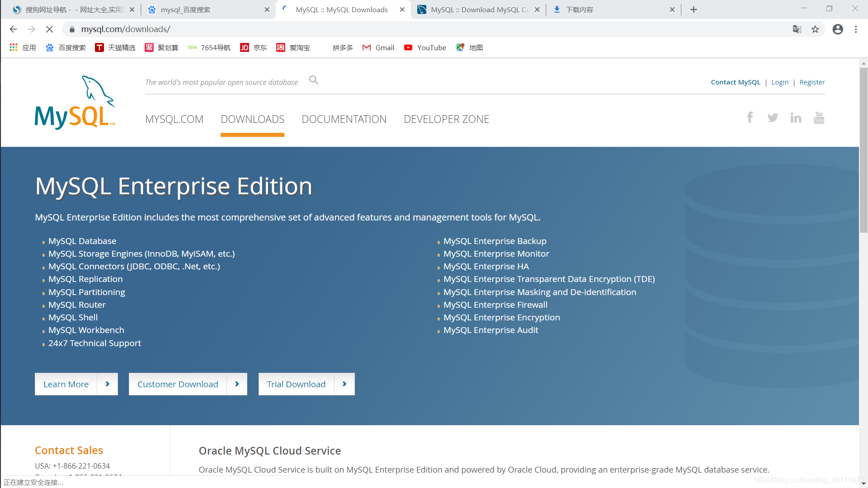Viewport: 868px width, 488px height.
Task: Bookmark this page with the star icon
Action: [x=815, y=29]
